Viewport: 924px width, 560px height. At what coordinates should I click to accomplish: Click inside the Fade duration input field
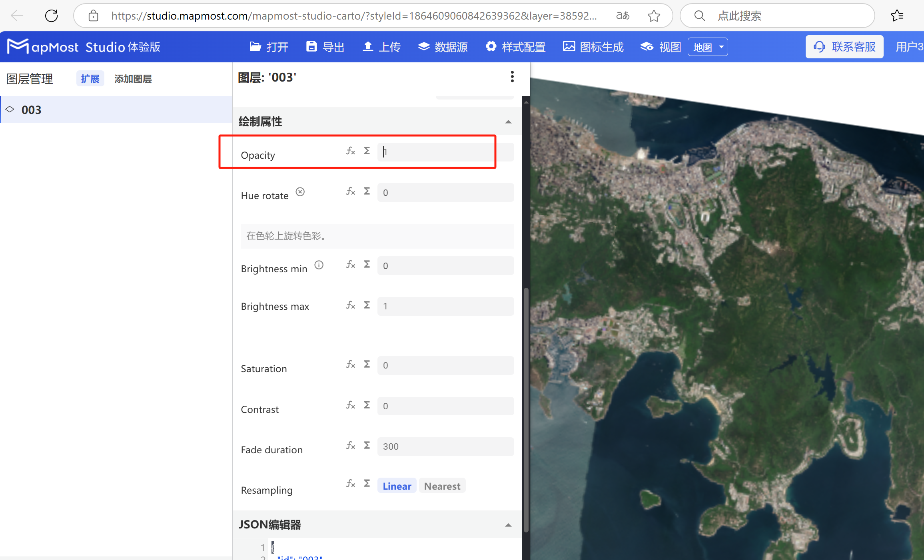pyautogui.click(x=445, y=446)
